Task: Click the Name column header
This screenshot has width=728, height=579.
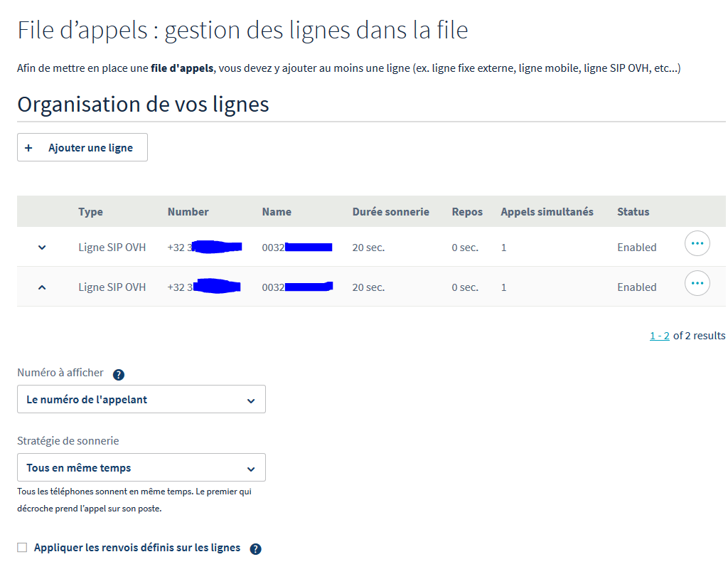Action: [x=277, y=212]
